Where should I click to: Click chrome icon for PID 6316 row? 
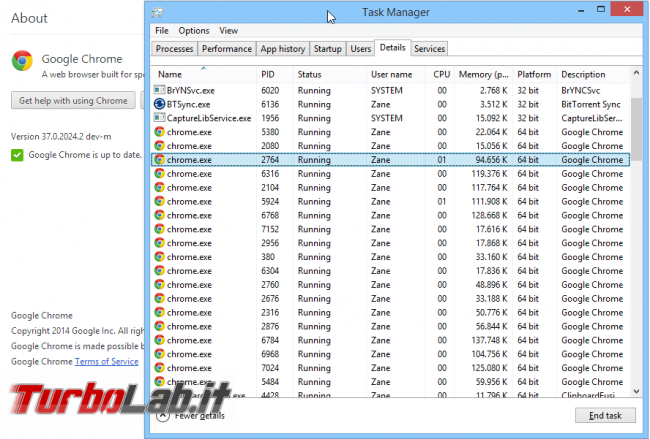(159, 173)
